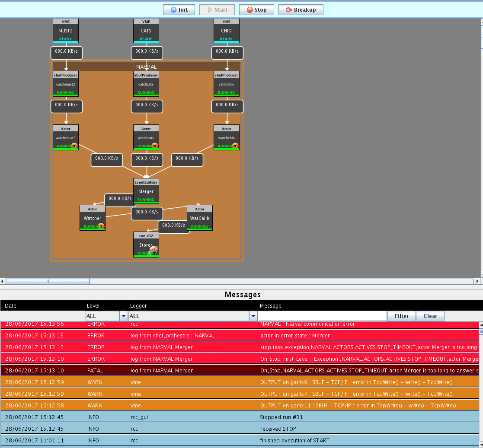
Task: Click the Breakup button
Action: coord(301,10)
